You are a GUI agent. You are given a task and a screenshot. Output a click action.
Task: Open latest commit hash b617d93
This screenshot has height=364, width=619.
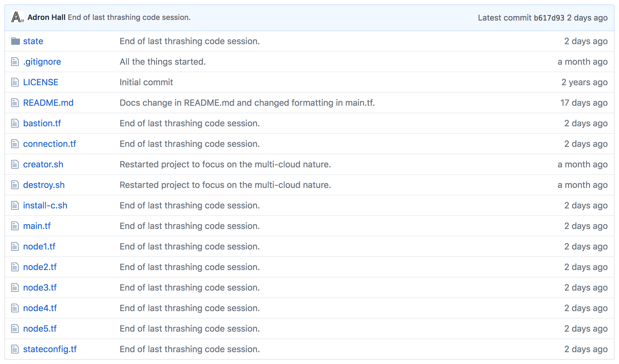[549, 18]
